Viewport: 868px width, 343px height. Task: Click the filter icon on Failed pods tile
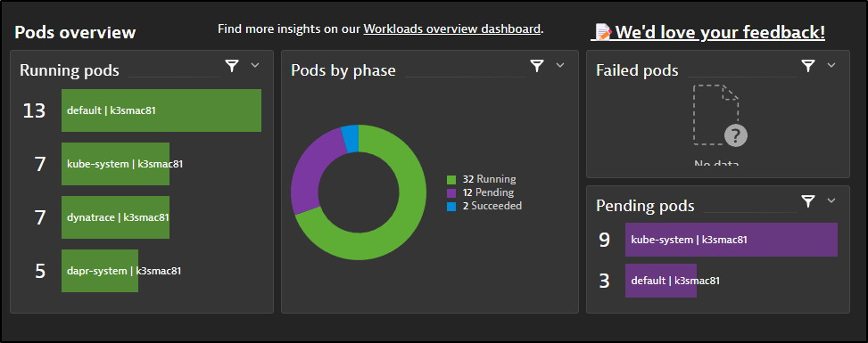pyautogui.click(x=808, y=67)
